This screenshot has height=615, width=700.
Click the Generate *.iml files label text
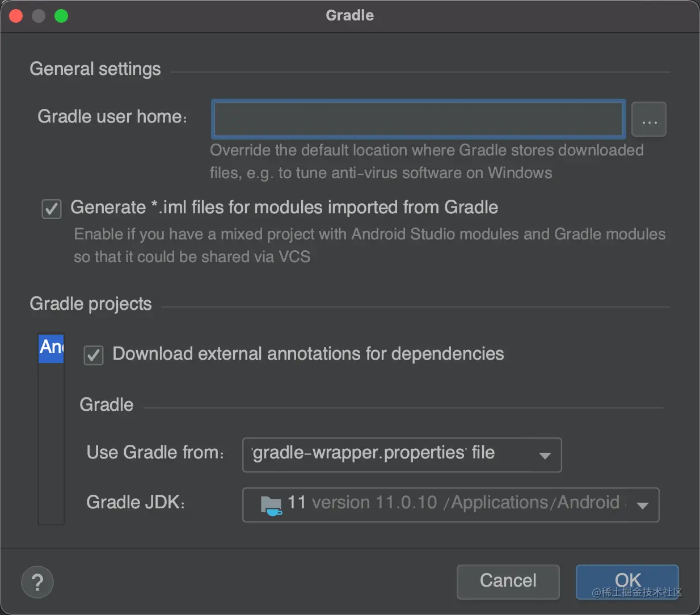284,208
